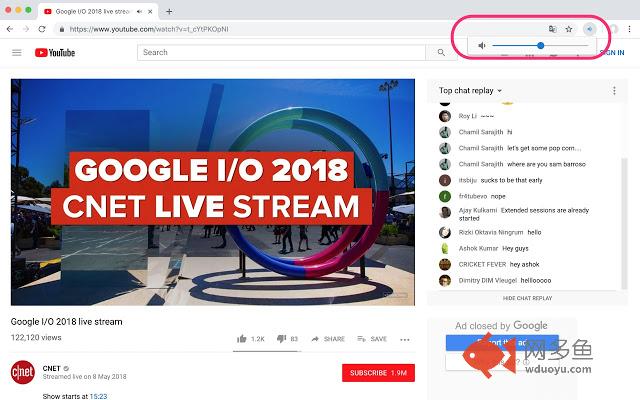Click itsbiju's chat avatar

(444, 180)
